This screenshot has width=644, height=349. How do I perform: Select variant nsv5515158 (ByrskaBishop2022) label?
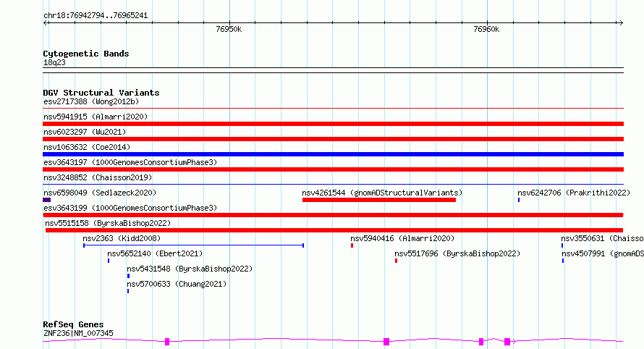pyautogui.click(x=108, y=223)
